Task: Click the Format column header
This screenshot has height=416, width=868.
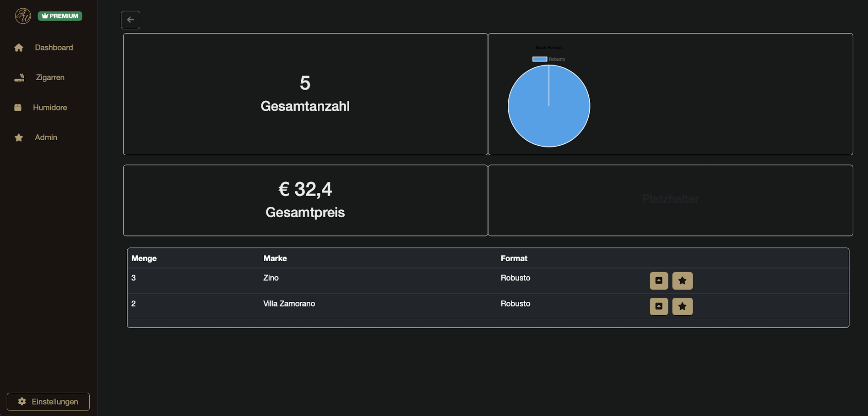Action: click(514, 258)
